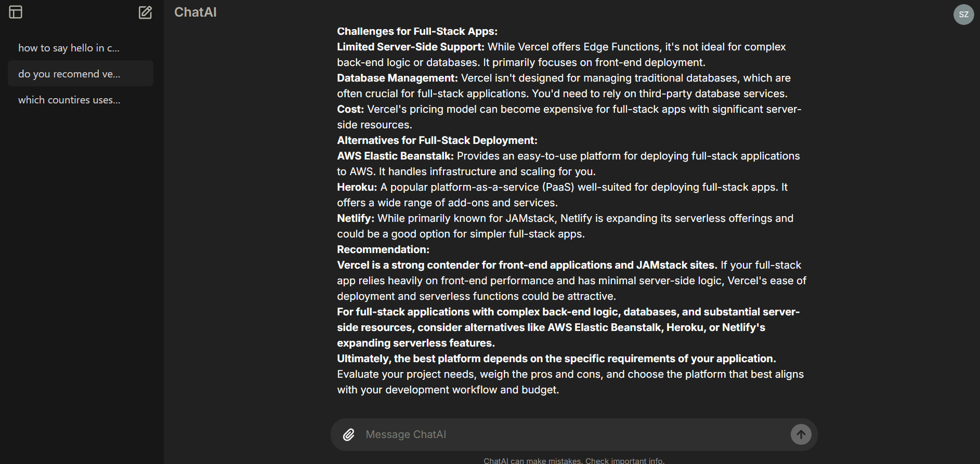Collapse the sidebar panel
The width and height of the screenshot is (980, 464).
click(x=16, y=12)
